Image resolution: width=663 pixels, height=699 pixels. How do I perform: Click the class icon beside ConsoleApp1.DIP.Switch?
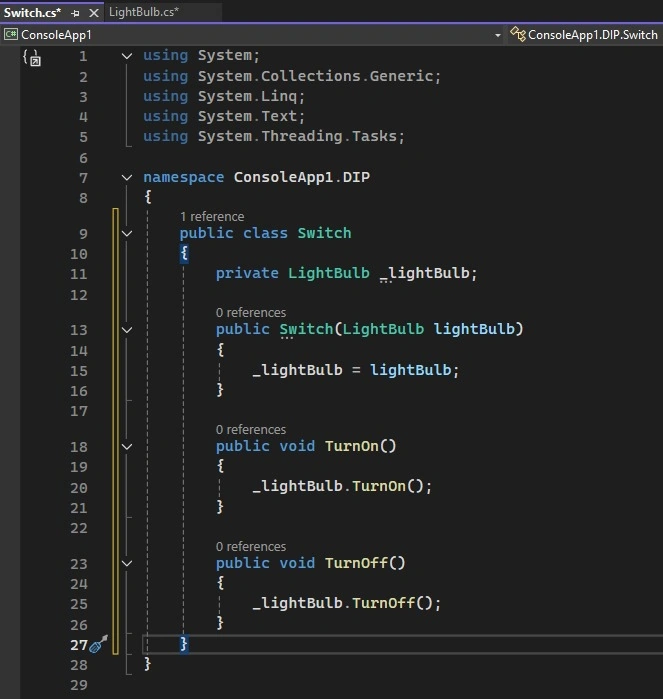518,34
